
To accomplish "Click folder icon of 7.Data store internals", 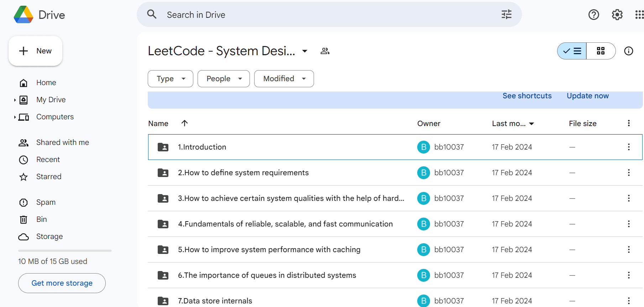I will 163,301.
